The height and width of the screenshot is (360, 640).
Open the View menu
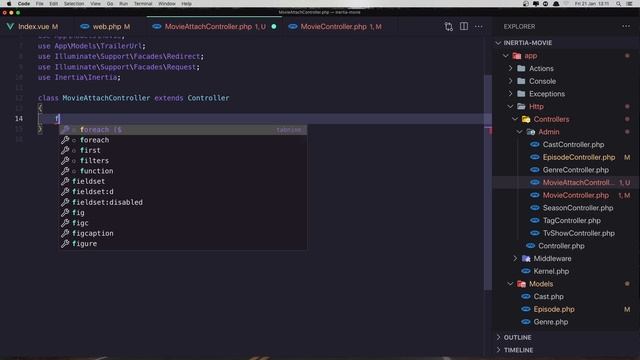[x=96, y=4]
